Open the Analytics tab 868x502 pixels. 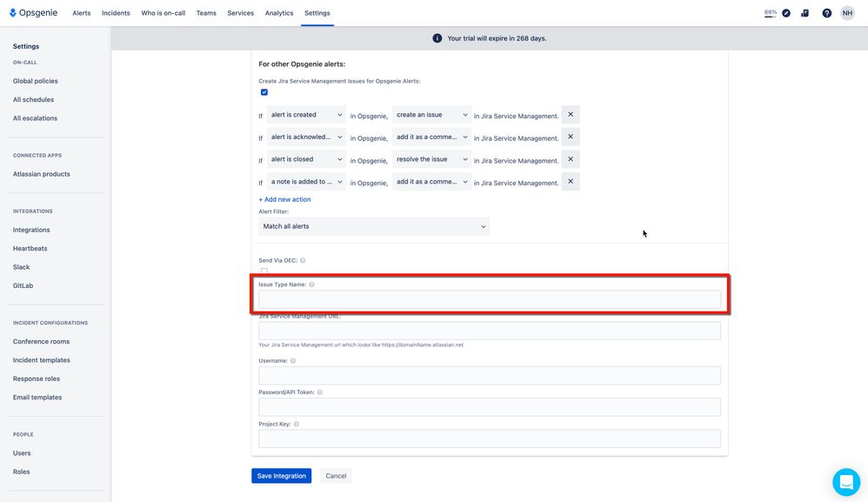[x=279, y=13]
